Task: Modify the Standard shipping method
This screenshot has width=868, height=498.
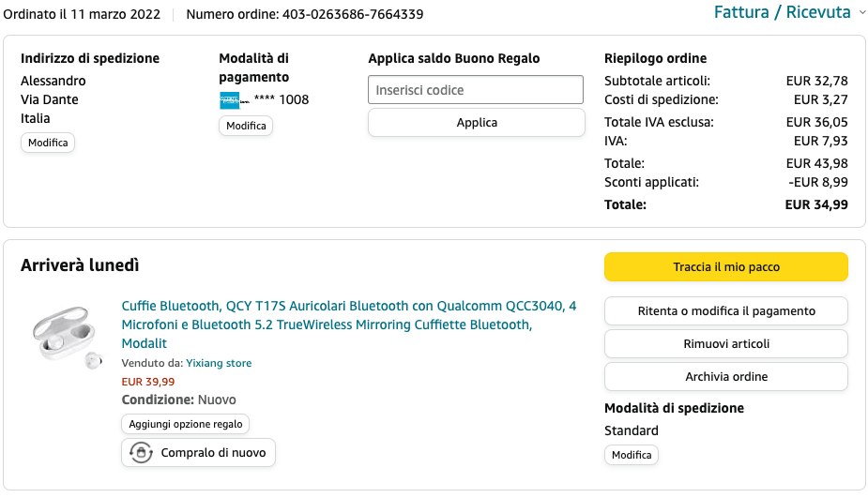Action: pos(632,455)
